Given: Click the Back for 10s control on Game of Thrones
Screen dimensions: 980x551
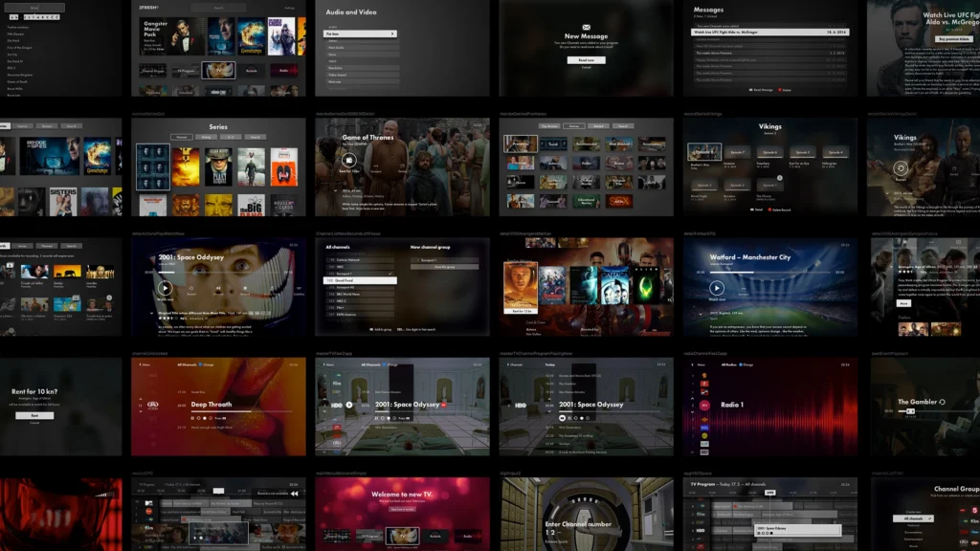Looking at the screenshot, I should coord(349,160).
